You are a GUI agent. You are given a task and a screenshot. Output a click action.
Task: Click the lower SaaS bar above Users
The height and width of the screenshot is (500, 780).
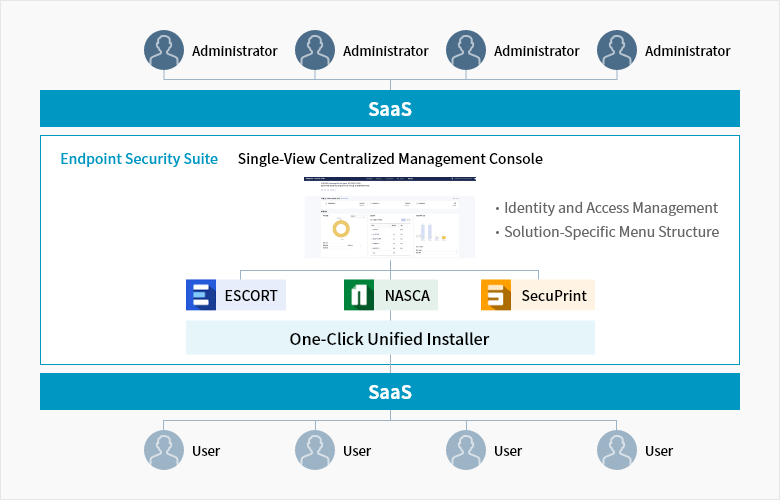[x=390, y=392]
